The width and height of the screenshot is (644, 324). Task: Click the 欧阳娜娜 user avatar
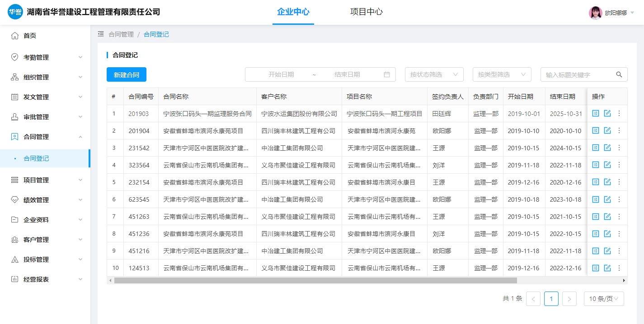[595, 13]
